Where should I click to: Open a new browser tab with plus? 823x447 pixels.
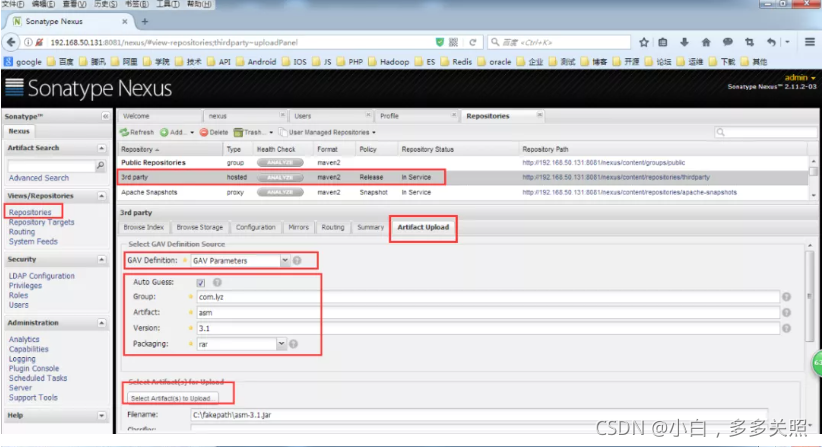[145, 22]
